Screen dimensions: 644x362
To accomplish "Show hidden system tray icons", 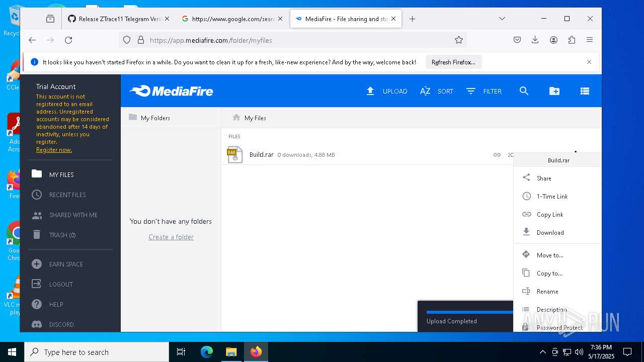I will [x=542, y=352].
